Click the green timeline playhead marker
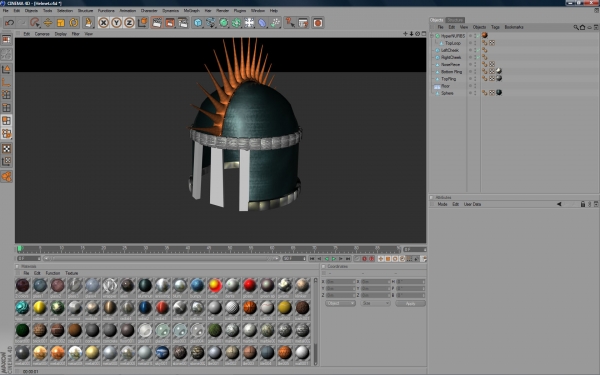Viewport: 600px width, 375px height. (20, 249)
